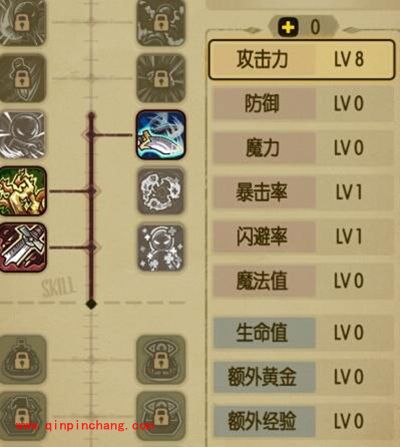The height and width of the screenshot is (447, 400).
Task: Select the 攻击力 LV 8 stat row
Action: (302, 60)
